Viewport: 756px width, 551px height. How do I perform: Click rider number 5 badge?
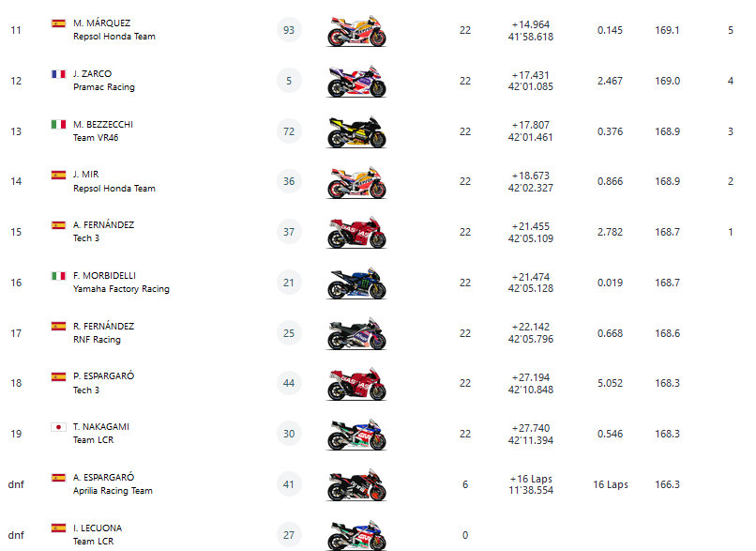pyautogui.click(x=289, y=81)
